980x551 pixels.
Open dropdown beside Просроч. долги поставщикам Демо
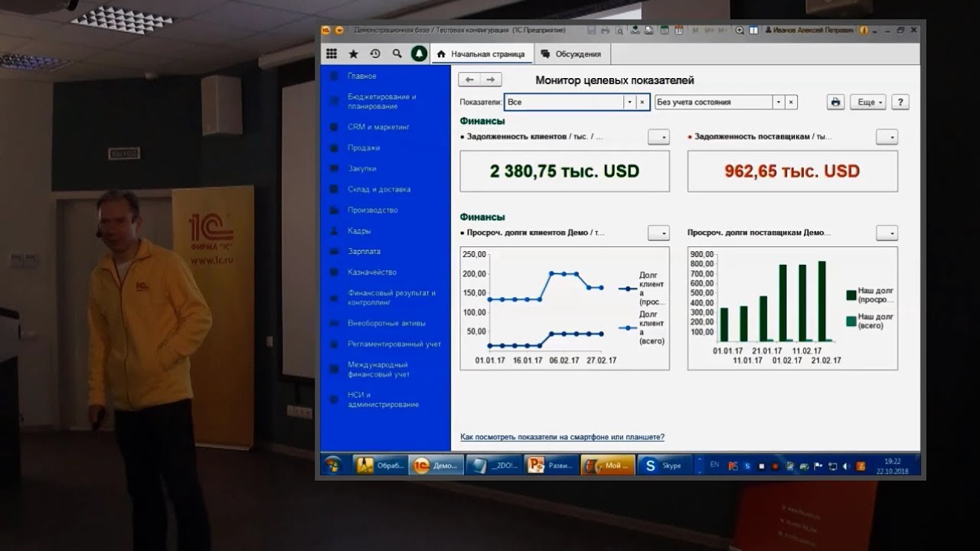click(x=887, y=233)
